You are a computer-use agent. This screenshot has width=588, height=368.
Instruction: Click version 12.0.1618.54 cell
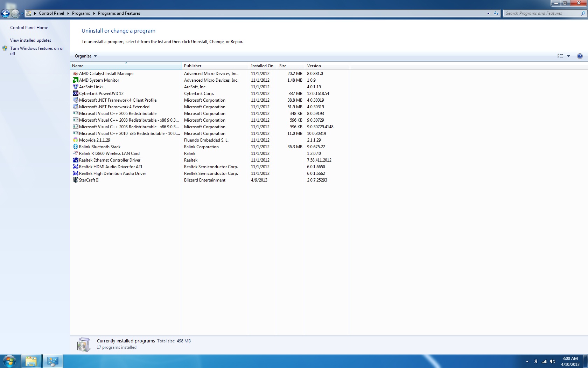[x=318, y=94]
